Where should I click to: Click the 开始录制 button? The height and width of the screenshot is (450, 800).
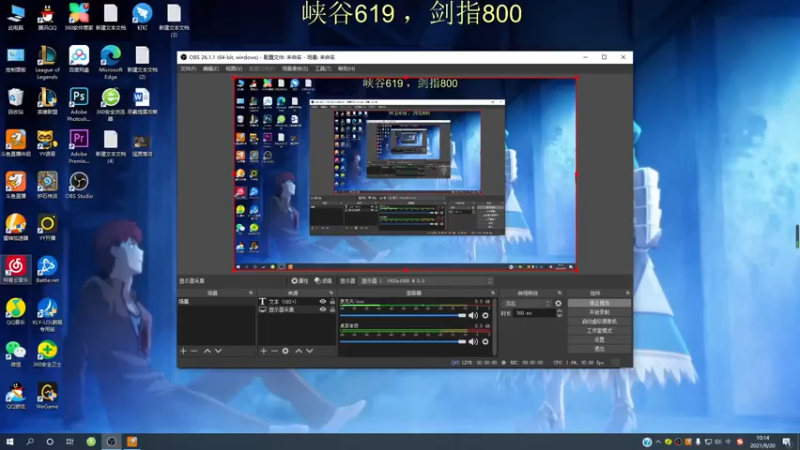(599, 312)
